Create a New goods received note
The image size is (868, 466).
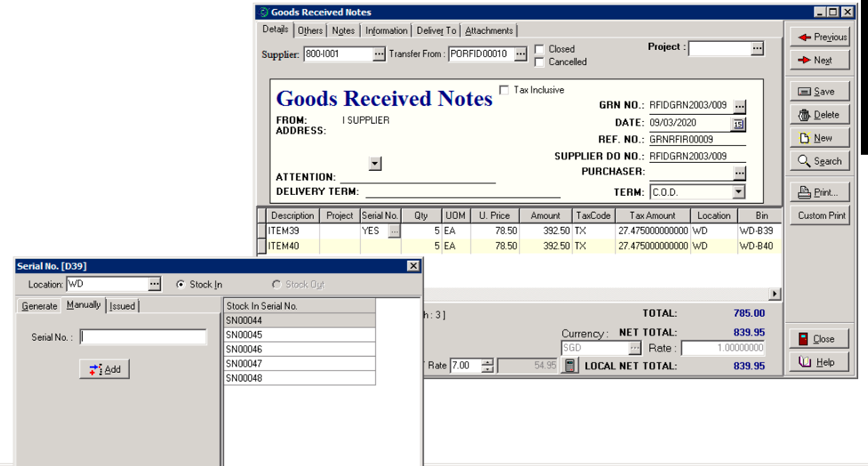820,138
